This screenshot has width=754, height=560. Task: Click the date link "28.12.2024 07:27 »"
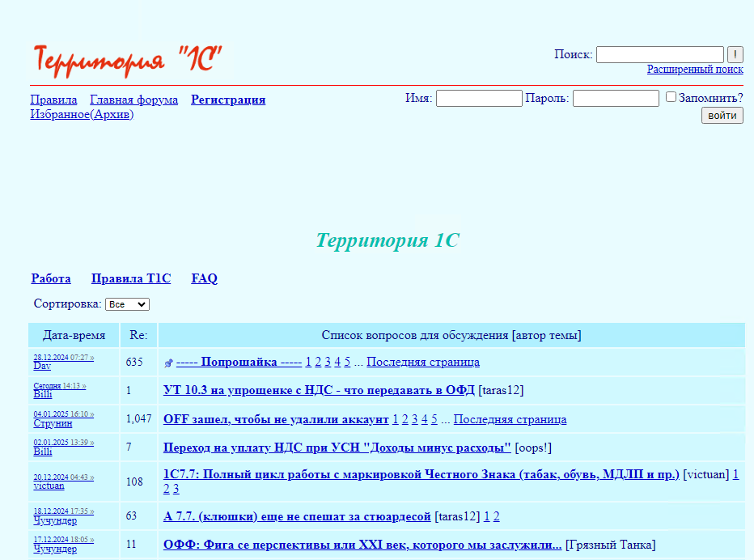(x=63, y=358)
